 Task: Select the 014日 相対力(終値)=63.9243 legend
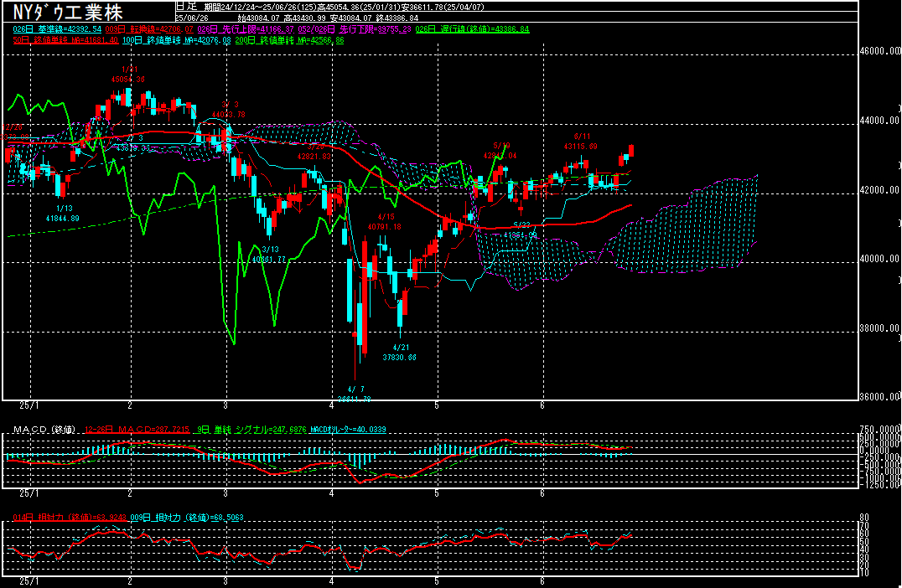[70, 518]
